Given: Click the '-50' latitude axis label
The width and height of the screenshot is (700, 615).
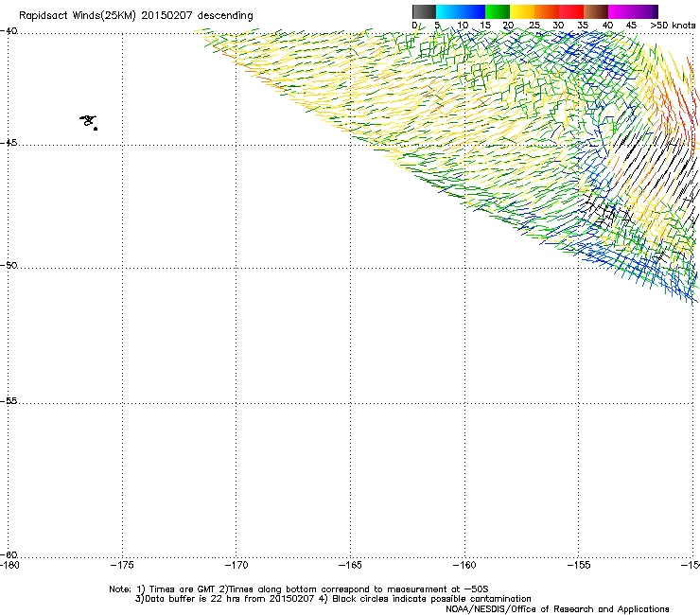Looking at the screenshot, I should pyautogui.click(x=9, y=265).
